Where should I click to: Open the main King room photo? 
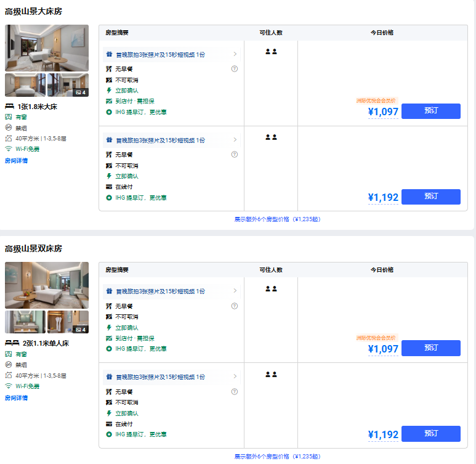click(47, 48)
